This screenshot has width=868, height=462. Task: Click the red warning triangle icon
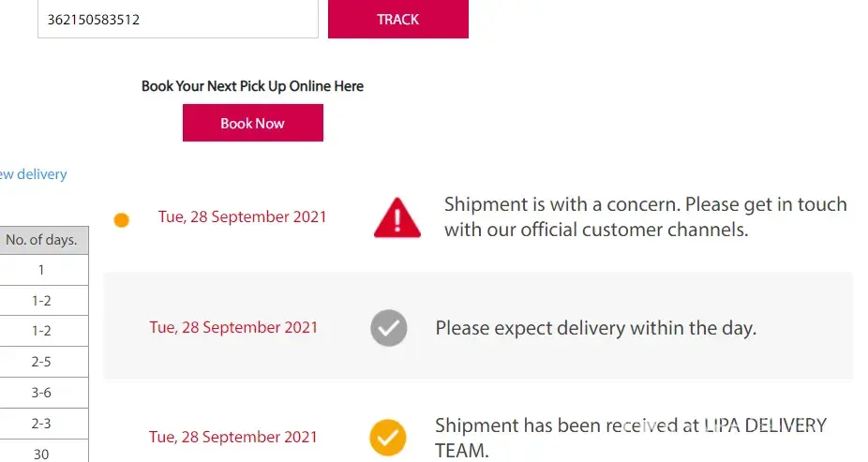(x=397, y=217)
